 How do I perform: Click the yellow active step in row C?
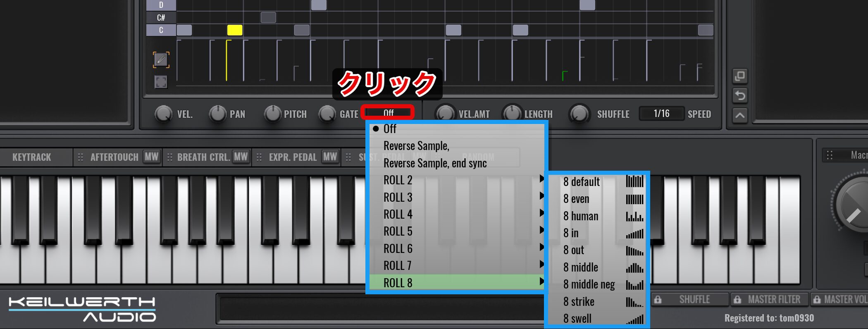click(235, 30)
